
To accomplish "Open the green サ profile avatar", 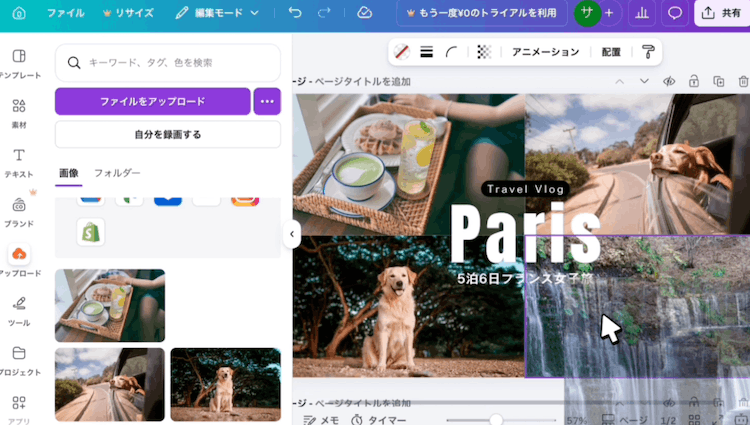I will [587, 13].
